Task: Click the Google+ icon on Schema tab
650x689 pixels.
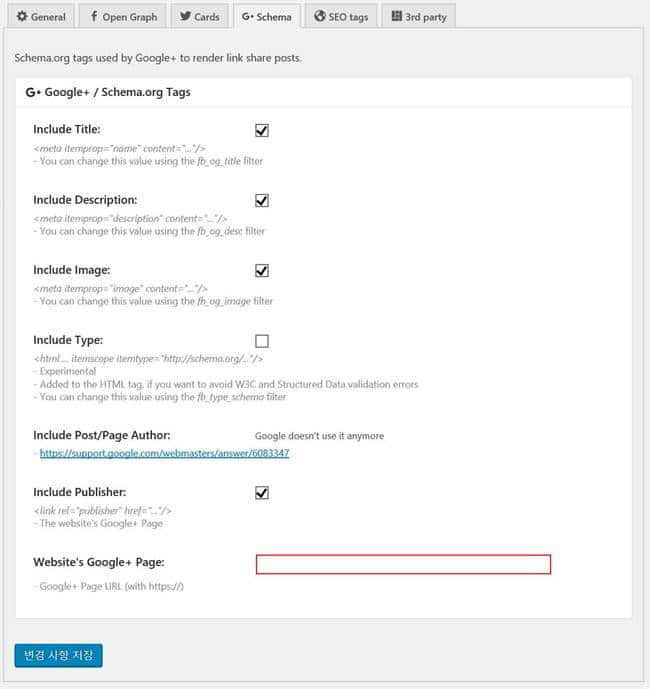Action: click(247, 17)
